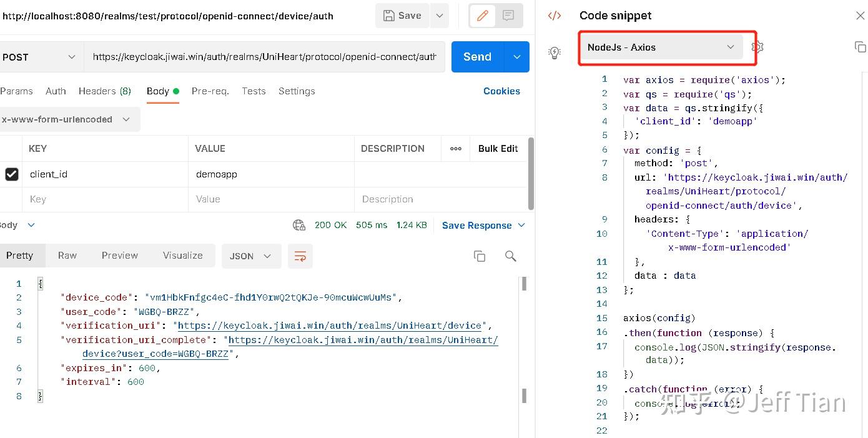Click the empty Key input field
The image size is (868, 438).
click(106, 199)
